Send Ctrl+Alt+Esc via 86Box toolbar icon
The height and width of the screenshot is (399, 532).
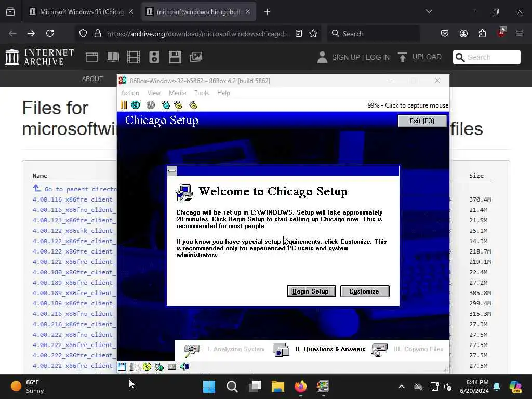pos(178,105)
